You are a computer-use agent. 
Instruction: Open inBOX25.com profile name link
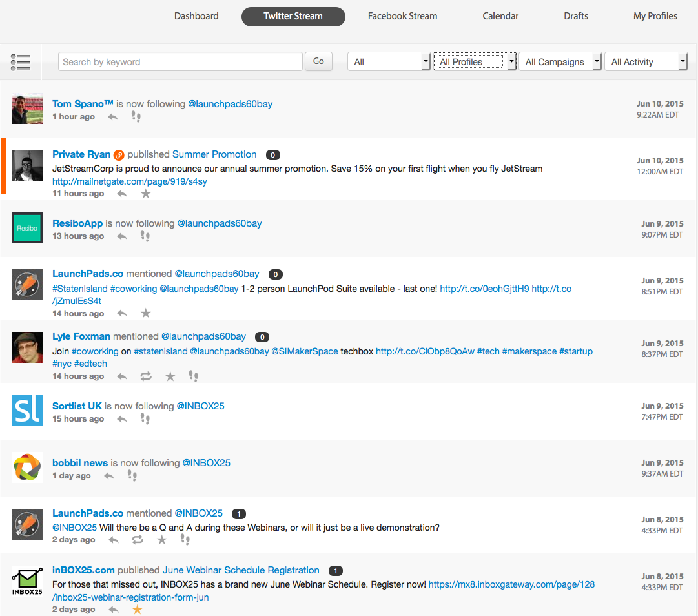pos(83,570)
